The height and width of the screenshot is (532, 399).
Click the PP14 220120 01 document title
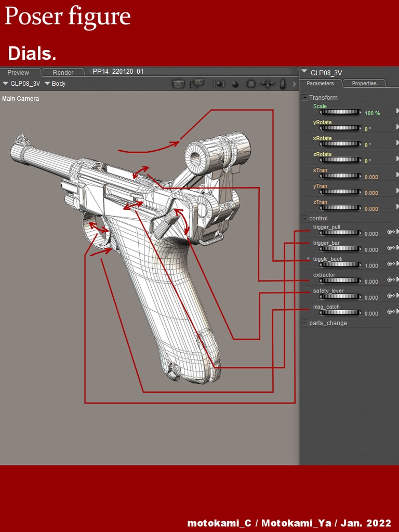click(118, 72)
